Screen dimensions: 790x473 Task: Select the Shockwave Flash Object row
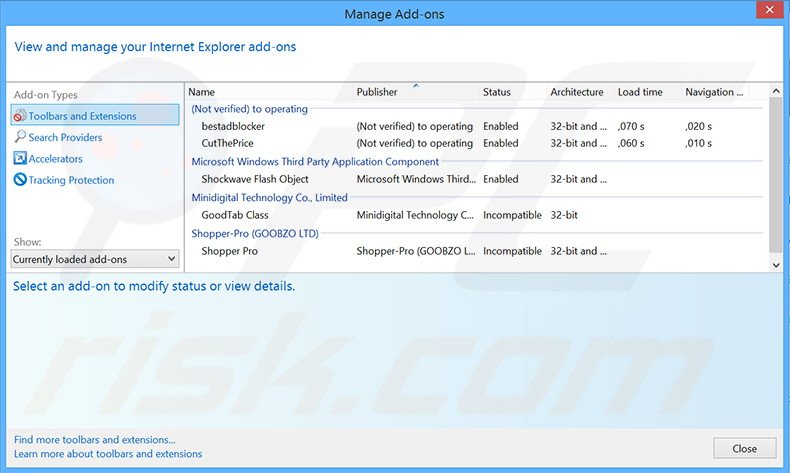click(x=475, y=179)
